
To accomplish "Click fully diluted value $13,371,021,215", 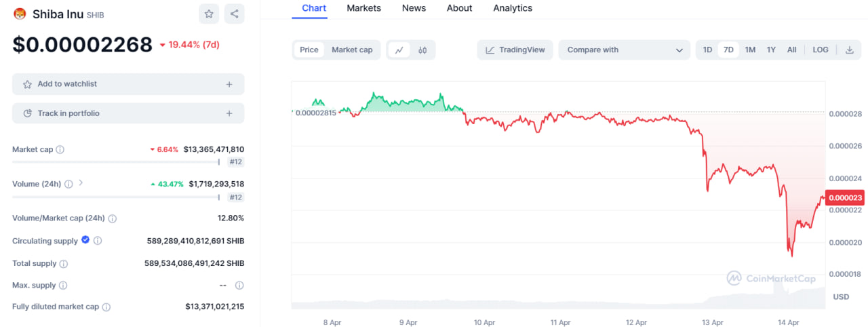I will click(214, 307).
